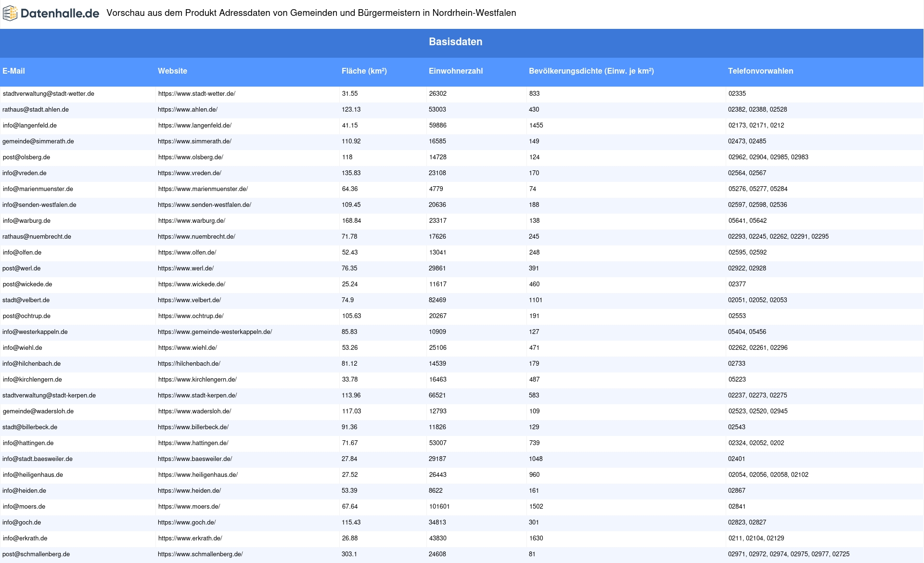Open the https://www.schmallenberg.de/ website
Viewport: 924px width, 563px height.
point(200,554)
